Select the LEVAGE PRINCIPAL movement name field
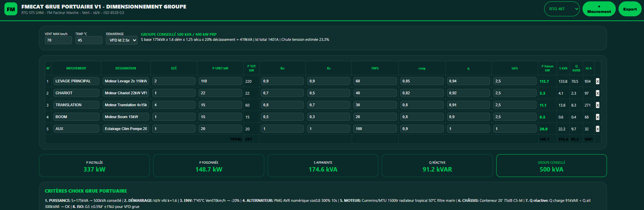This screenshot has width=644, height=210. click(x=76, y=81)
